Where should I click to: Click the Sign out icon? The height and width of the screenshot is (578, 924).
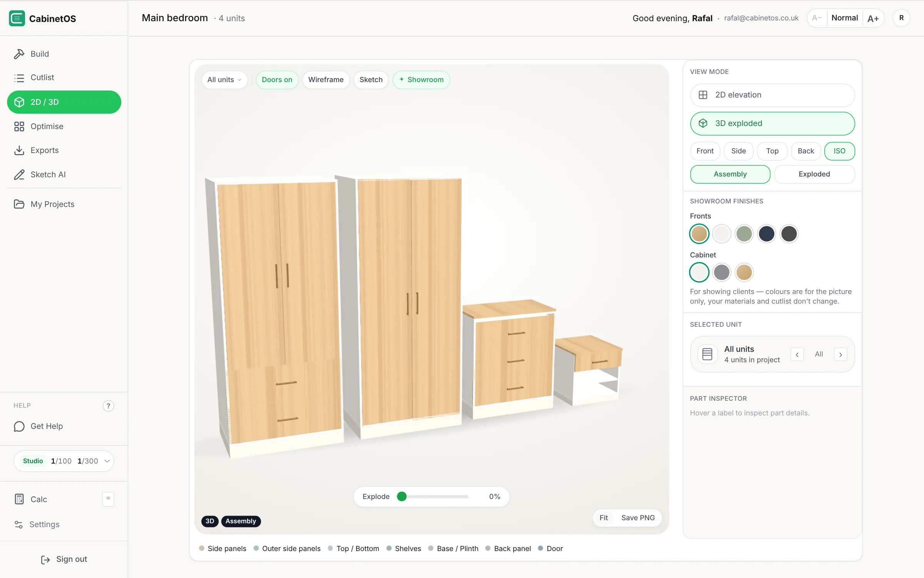45,560
